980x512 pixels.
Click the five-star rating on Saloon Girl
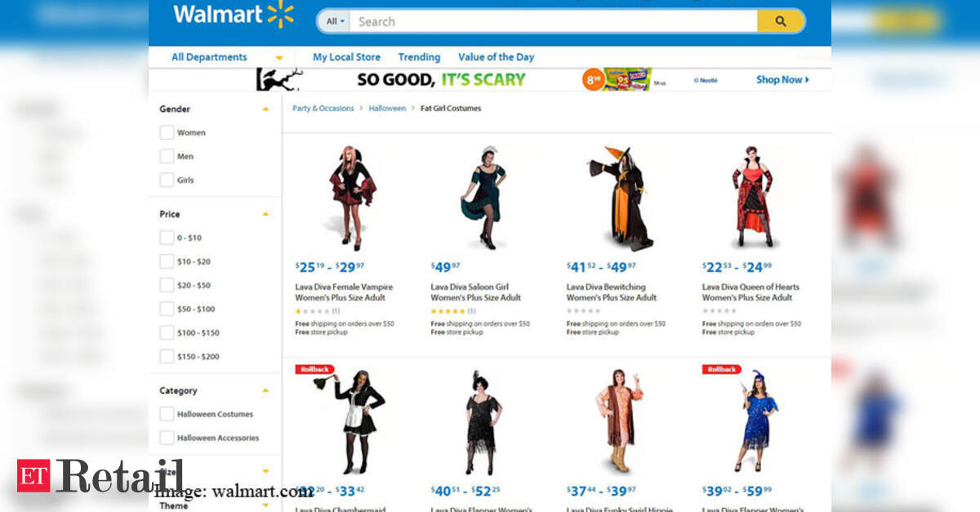point(448,311)
